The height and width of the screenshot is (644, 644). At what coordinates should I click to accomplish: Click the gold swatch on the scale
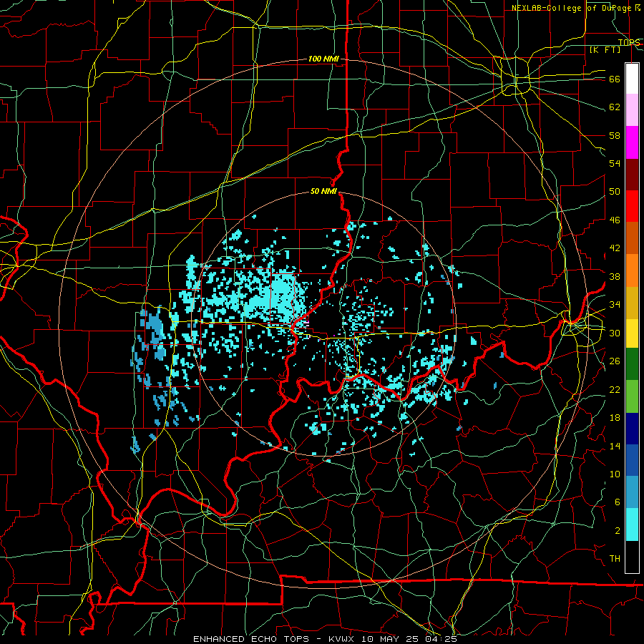pyautogui.click(x=632, y=302)
